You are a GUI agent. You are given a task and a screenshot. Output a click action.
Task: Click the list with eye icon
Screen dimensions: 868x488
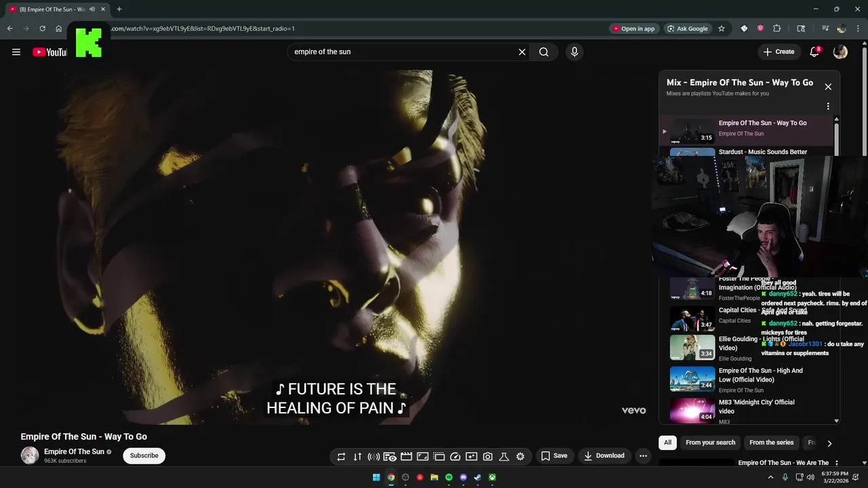(x=390, y=457)
